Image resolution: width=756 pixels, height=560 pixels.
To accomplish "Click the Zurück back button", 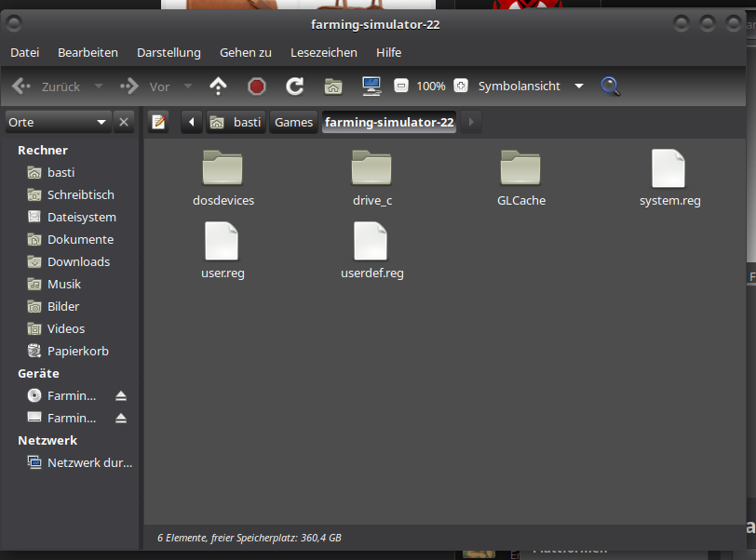I will [x=47, y=87].
